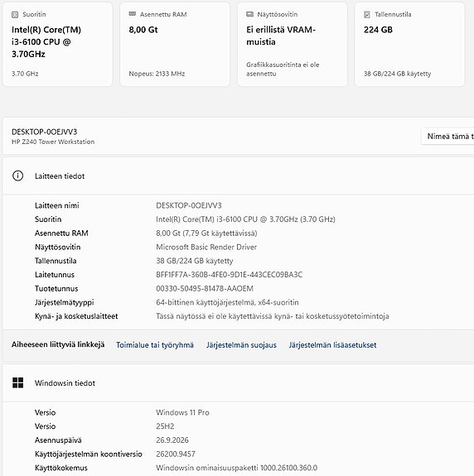Screen dimensions: 474x476
Task: Click 38 GB/224 GB käytetty in storage card
Action: tap(398, 74)
